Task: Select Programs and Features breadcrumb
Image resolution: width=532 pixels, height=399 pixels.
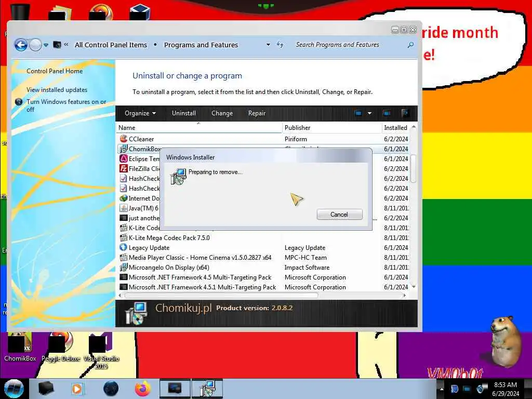Action: pyautogui.click(x=201, y=45)
